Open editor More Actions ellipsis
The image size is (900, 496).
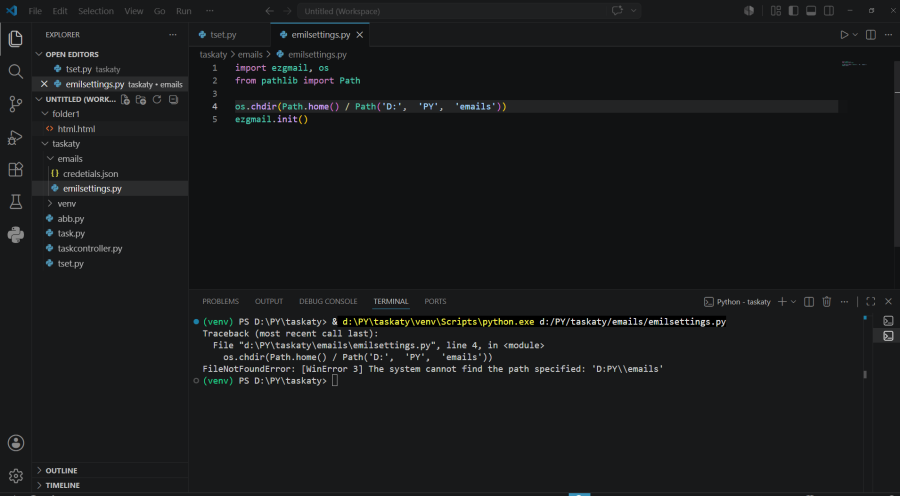tap(889, 35)
